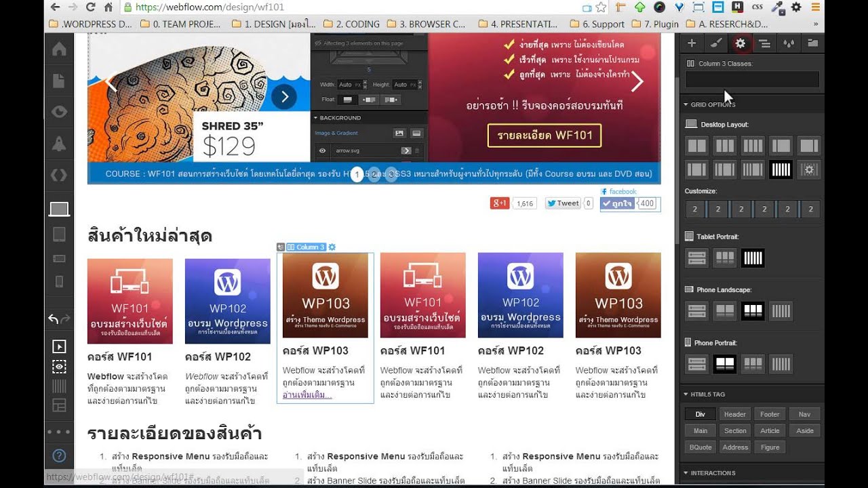868x488 pixels.
Task: Set HTML5 tag to Section
Action: tap(735, 430)
